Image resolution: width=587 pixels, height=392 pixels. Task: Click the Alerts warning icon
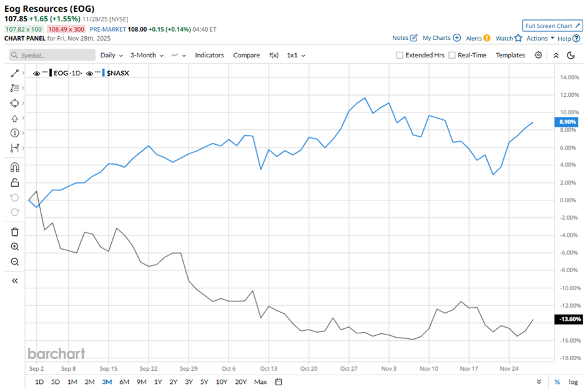coord(486,38)
